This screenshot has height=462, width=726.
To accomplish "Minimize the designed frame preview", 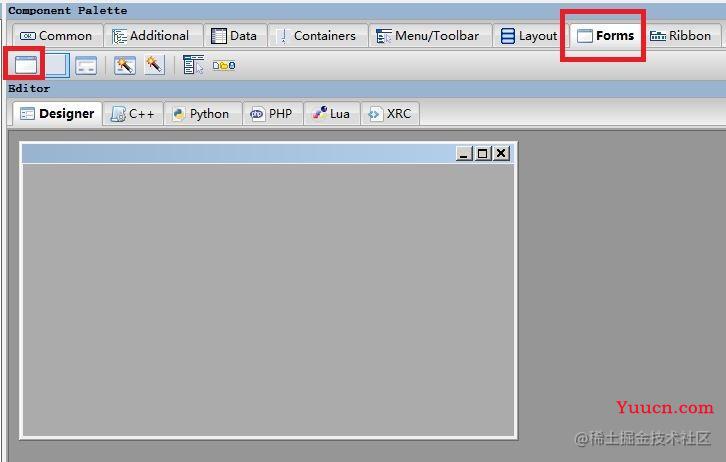I will (x=464, y=153).
